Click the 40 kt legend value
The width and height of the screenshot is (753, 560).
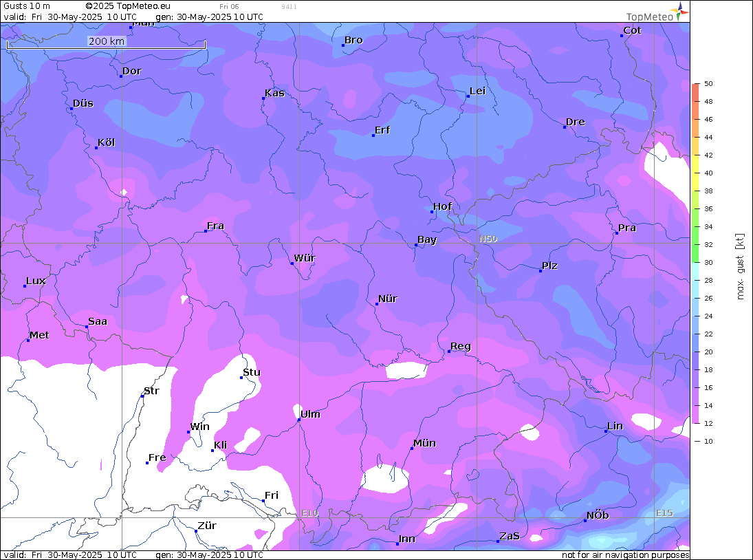tap(708, 173)
